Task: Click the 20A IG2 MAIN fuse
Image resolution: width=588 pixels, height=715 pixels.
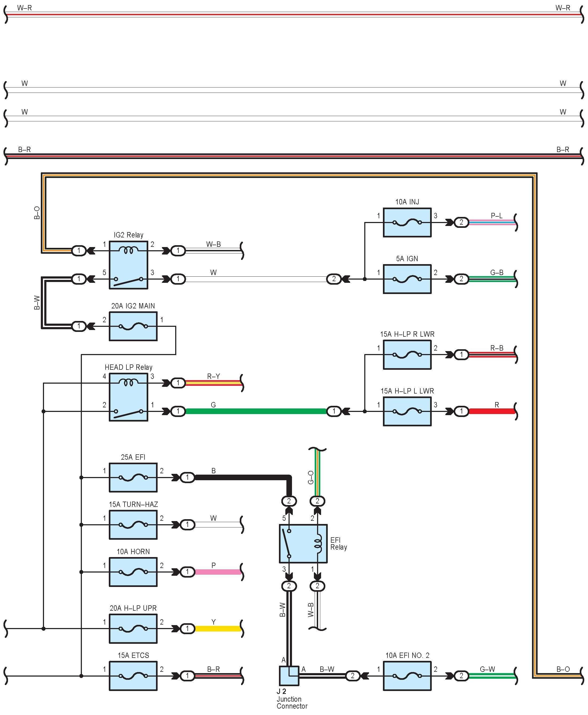Action: point(133,326)
